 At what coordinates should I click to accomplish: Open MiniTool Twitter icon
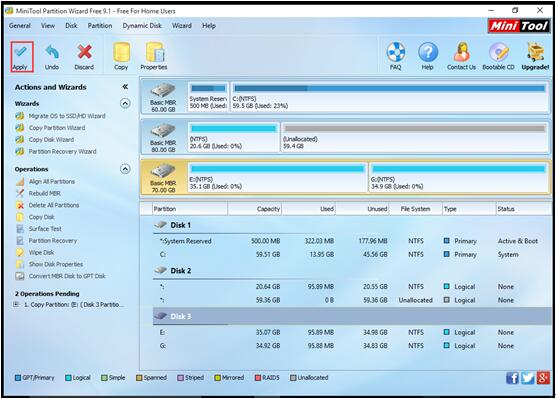[x=528, y=378]
